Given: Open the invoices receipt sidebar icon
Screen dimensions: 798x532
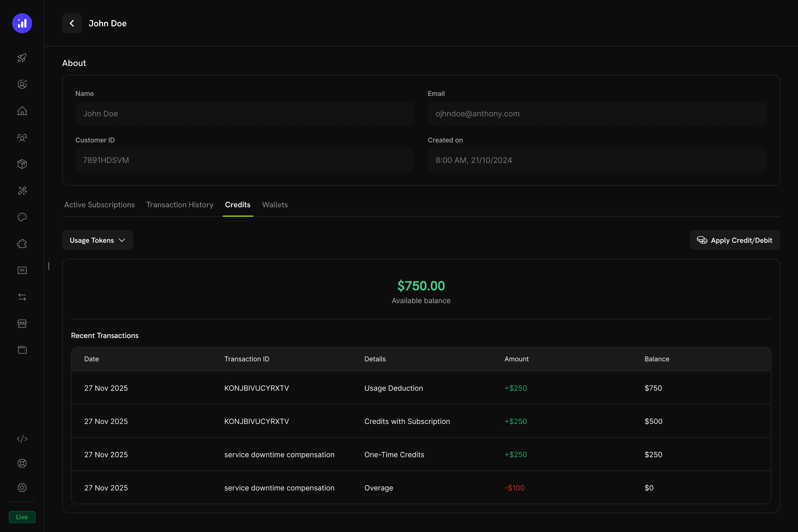Looking at the screenshot, I should tap(22, 270).
